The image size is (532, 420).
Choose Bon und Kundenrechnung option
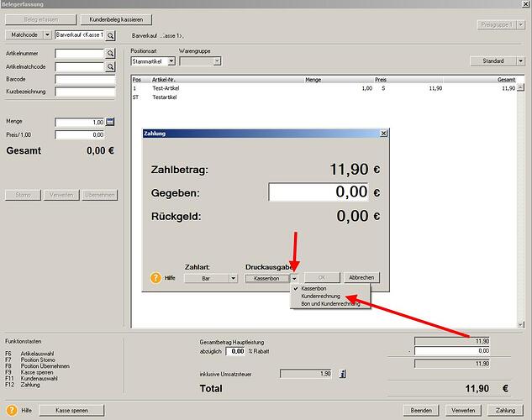[x=330, y=304]
